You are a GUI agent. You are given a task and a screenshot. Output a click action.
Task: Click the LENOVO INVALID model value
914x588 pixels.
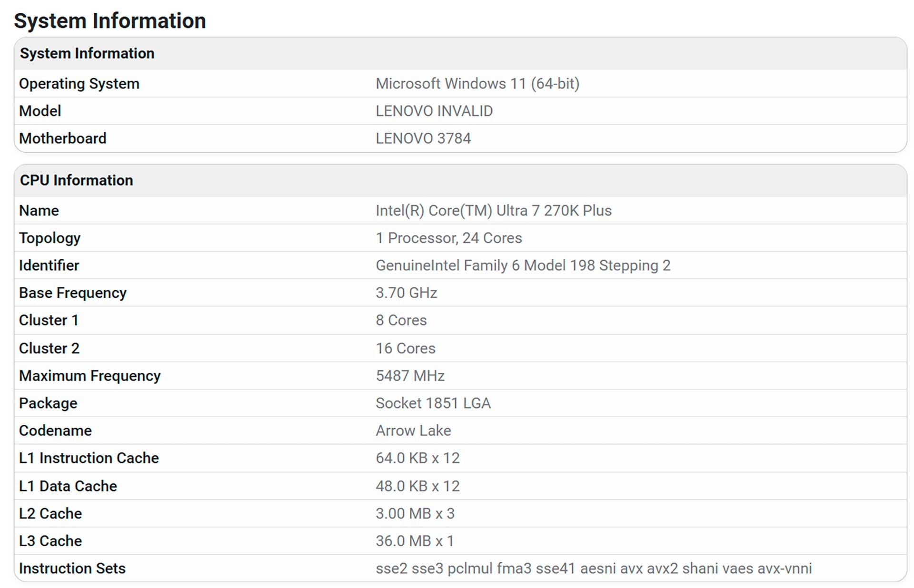(x=434, y=111)
